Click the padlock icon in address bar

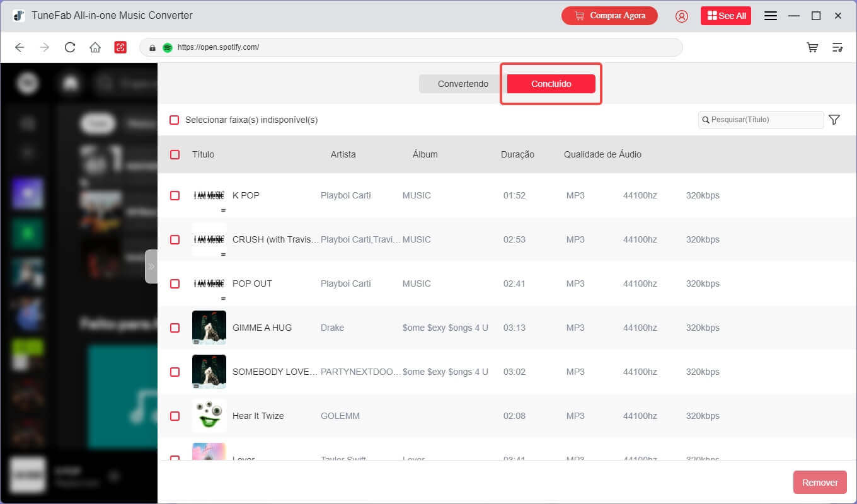tap(152, 47)
